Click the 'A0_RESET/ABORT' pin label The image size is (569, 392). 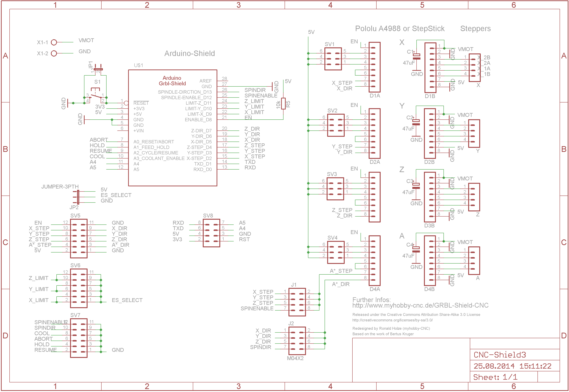click(x=154, y=142)
